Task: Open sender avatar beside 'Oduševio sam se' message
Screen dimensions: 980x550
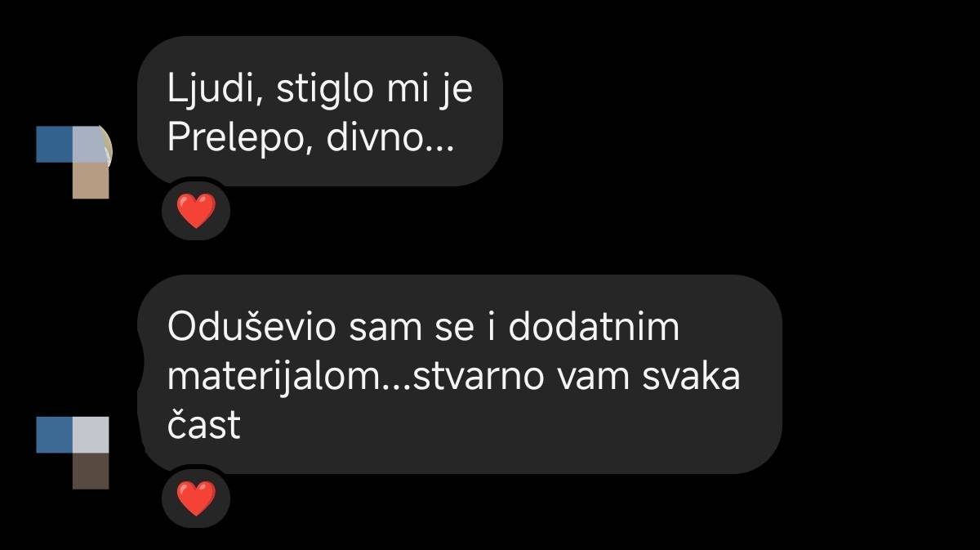Action: [73, 452]
